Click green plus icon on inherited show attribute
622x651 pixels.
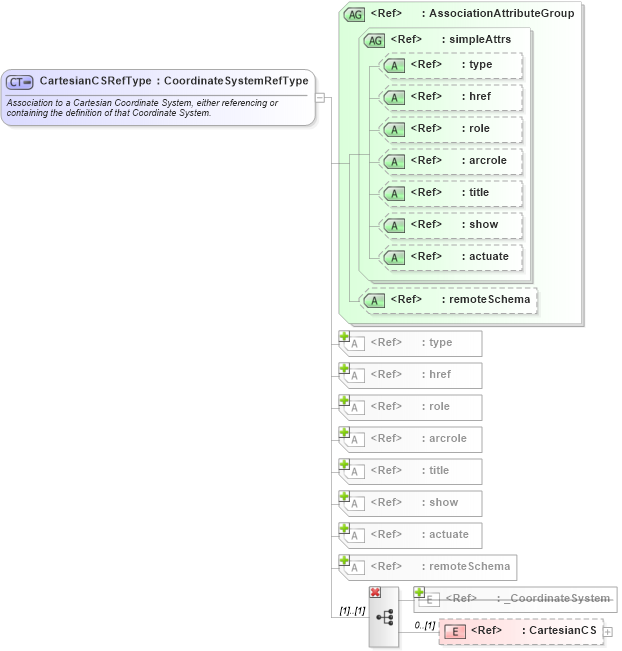pos(344,496)
